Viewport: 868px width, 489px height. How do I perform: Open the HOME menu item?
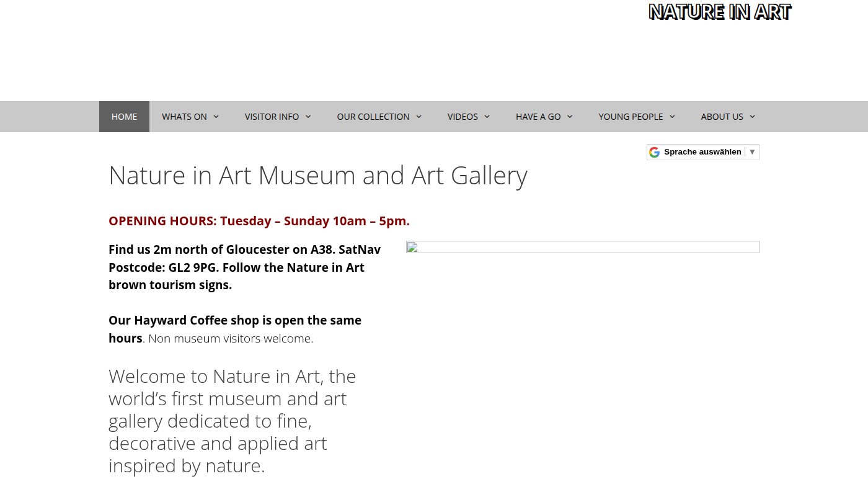[124, 117]
